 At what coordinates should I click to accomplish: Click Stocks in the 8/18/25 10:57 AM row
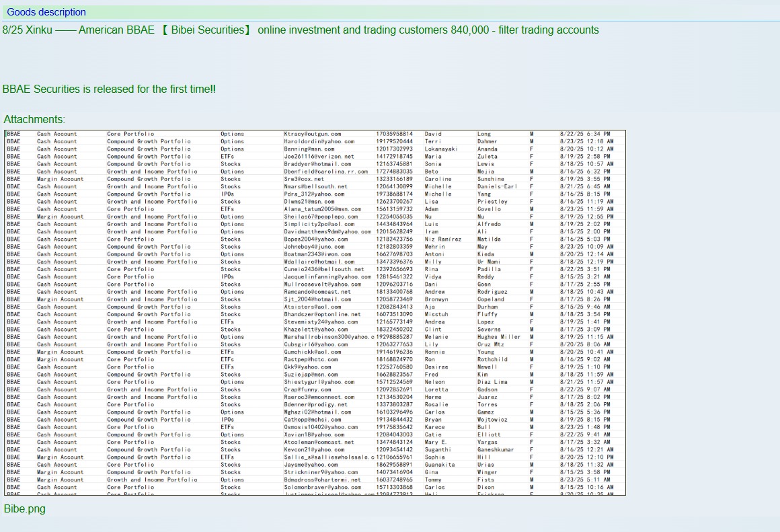(230, 163)
